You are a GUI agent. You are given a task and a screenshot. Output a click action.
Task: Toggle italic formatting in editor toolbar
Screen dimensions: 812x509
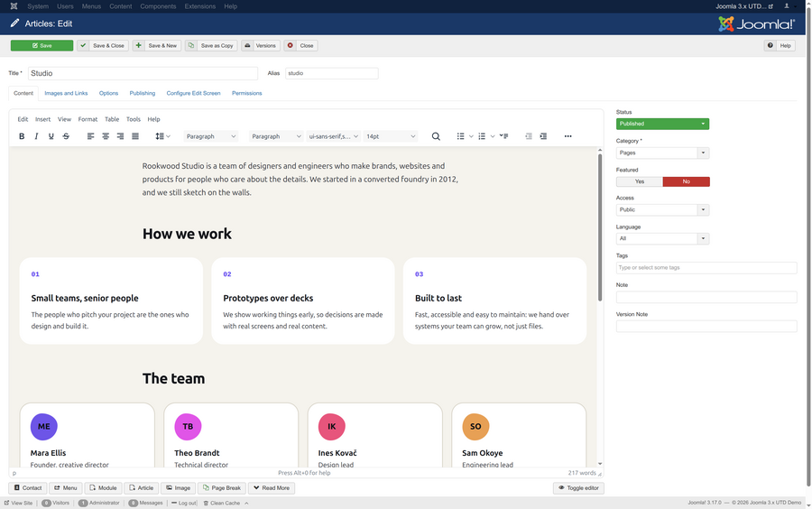(36, 136)
